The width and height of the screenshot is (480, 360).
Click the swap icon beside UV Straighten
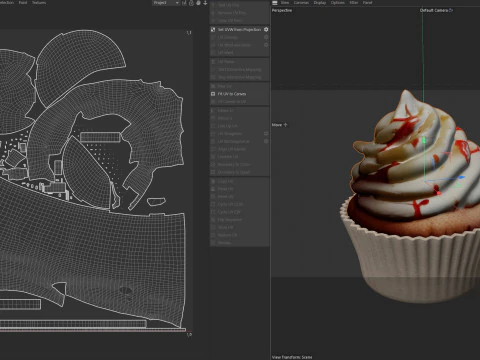click(x=266, y=134)
